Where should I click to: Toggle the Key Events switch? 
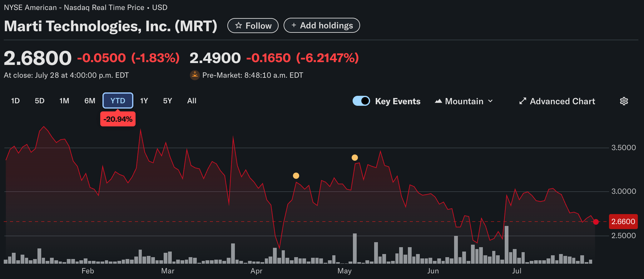point(361,101)
